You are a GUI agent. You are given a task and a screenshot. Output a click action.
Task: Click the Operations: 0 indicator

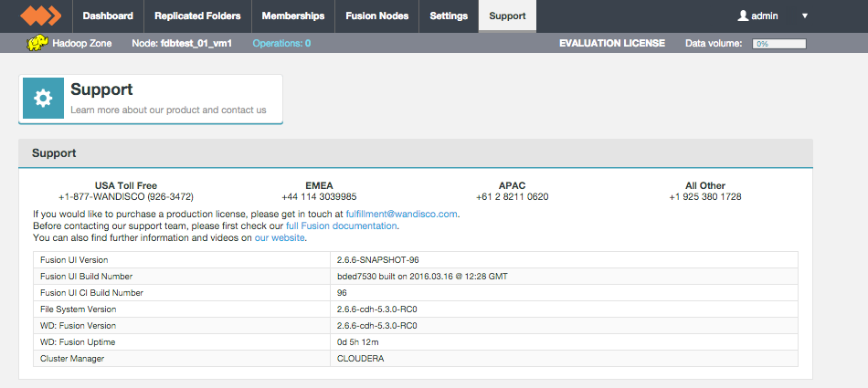click(x=281, y=43)
